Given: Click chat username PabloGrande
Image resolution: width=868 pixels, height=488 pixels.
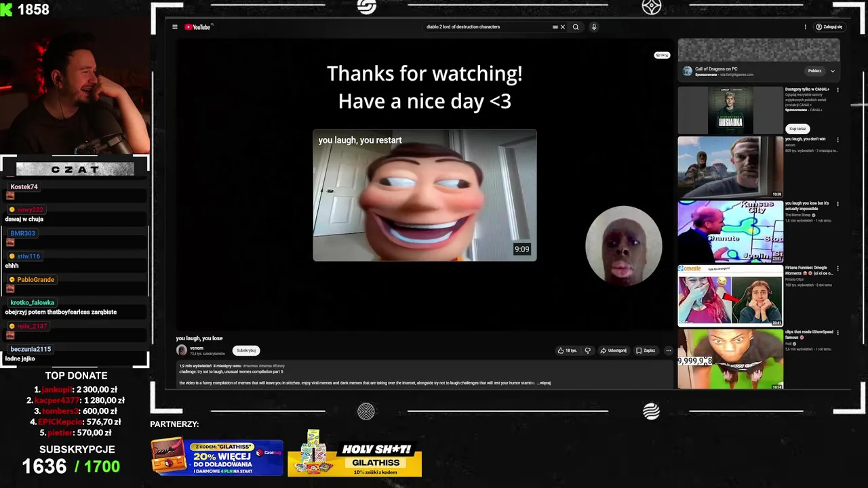Looking at the screenshot, I should coord(35,279).
